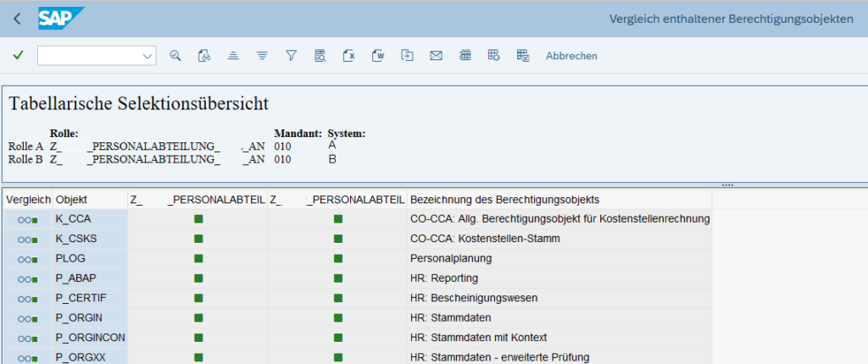
Task: Open the magnifier details icon
Action: tap(175, 56)
